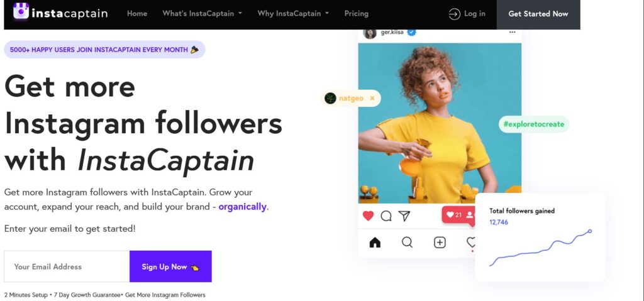This screenshot has height=301, width=644.
Task: Click the home icon in mockup
Action: tap(375, 243)
